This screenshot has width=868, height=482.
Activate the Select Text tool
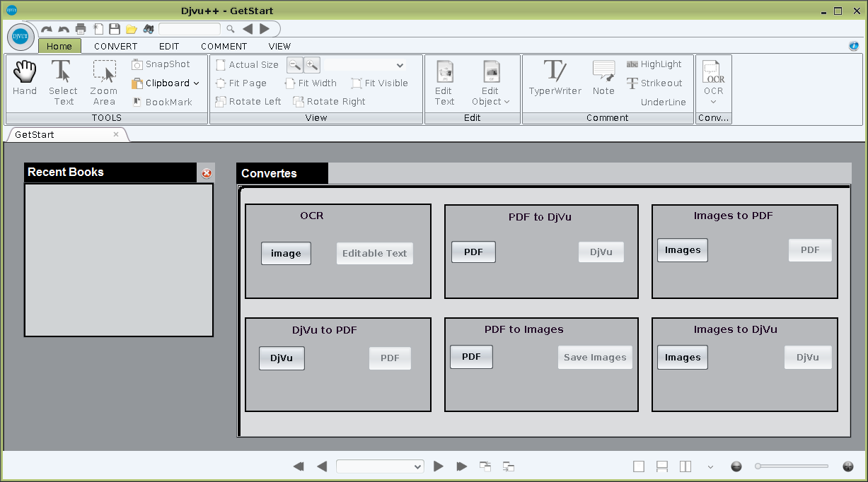[63, 83]
